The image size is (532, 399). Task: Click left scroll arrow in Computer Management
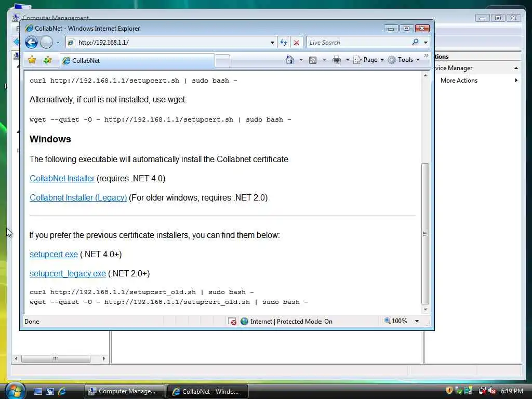point(16,358)
